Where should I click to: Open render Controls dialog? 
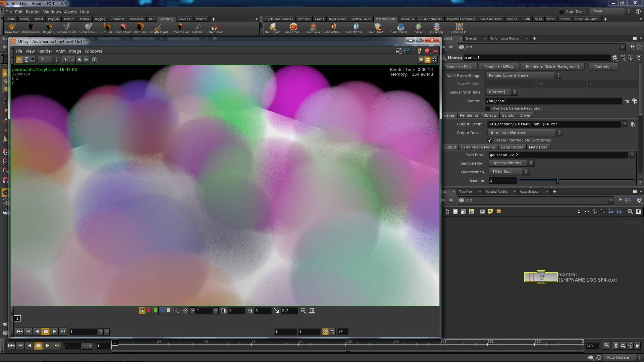point(603,67)
